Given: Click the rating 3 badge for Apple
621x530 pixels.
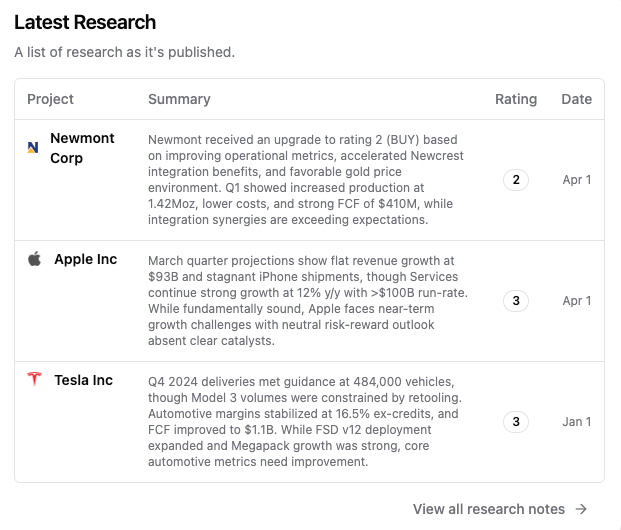Looking at the screenshot, I should [x=516, y=301].
